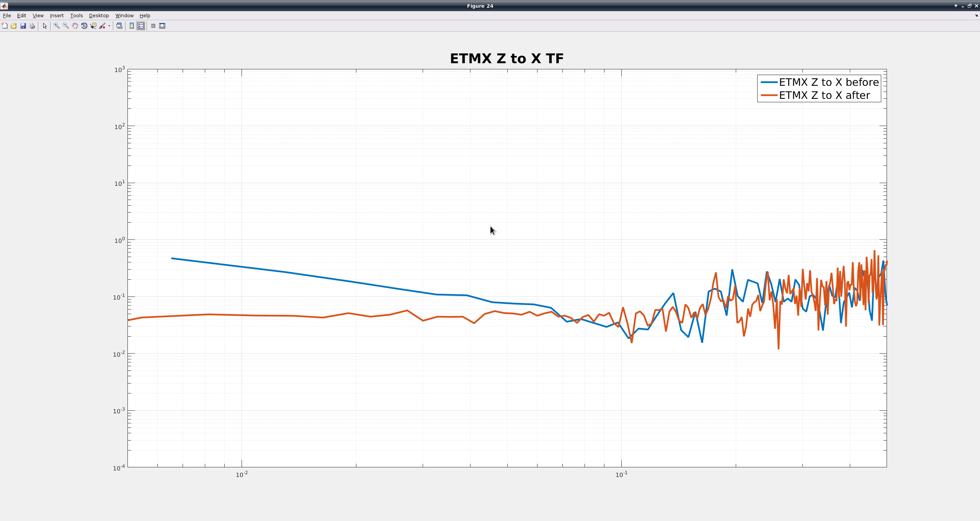Select the Data Cursor tool
980x521 pixels.
point(93,26)
